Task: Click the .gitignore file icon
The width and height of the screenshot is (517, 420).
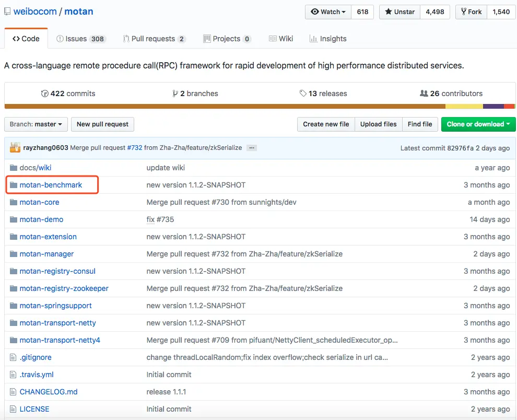Action: point(14,357)
